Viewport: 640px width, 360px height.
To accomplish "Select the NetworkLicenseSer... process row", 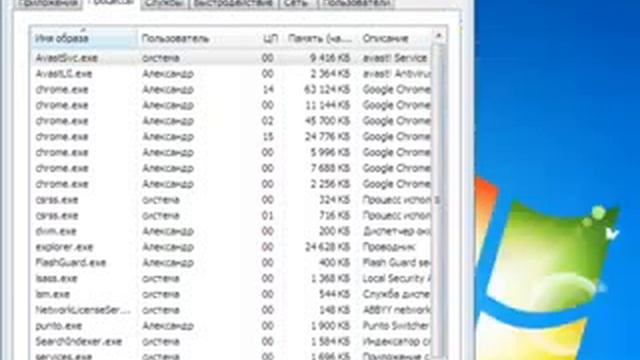I will pyautogui.click(x=231, y=310).
